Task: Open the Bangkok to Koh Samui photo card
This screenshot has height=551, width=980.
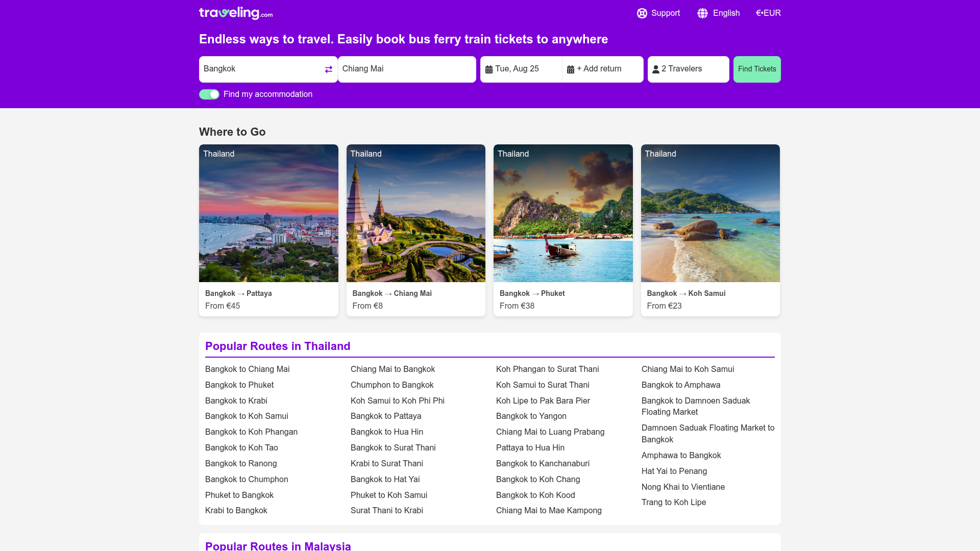Action: (710, 230)
